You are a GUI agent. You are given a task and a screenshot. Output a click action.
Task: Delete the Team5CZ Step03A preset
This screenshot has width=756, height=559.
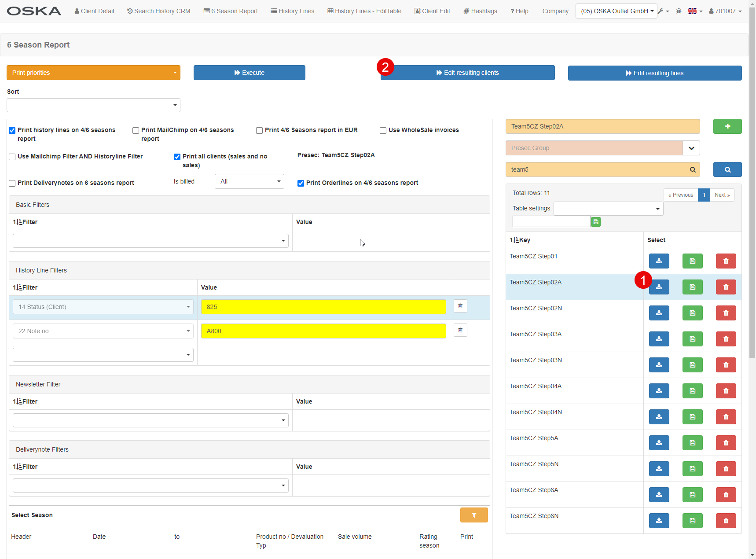(x=726, y=339)
